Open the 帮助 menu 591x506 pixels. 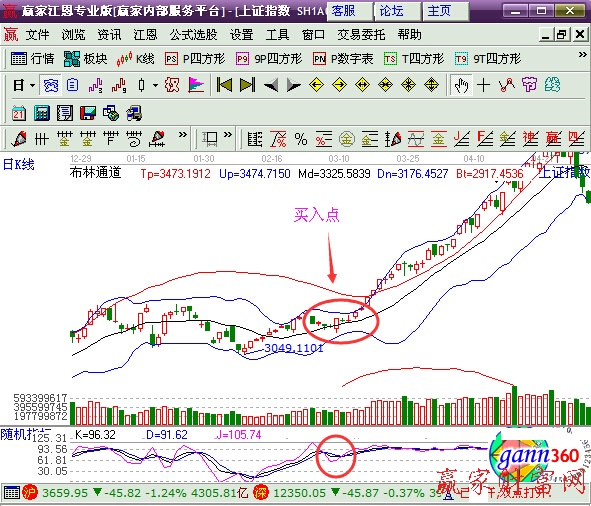click(x=409, y=35)
